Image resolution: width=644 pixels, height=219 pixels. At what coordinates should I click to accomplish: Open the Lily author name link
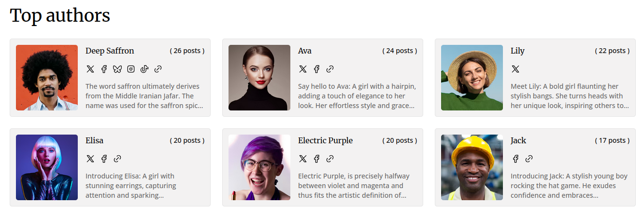(x=517, y=51)
